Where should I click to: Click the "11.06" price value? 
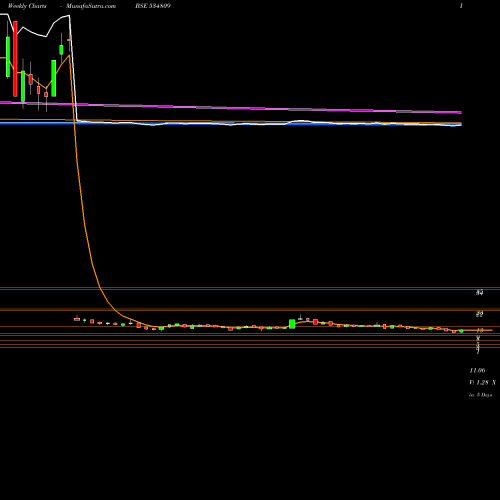point(477,370)
